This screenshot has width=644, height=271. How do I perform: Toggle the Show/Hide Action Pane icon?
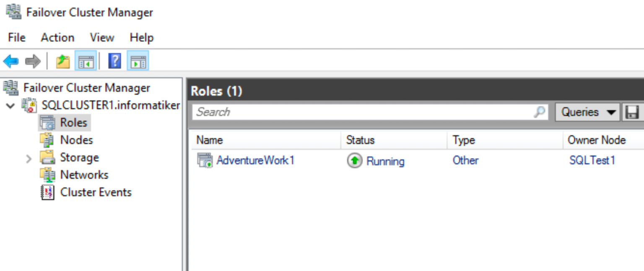[x=138, y=62]
